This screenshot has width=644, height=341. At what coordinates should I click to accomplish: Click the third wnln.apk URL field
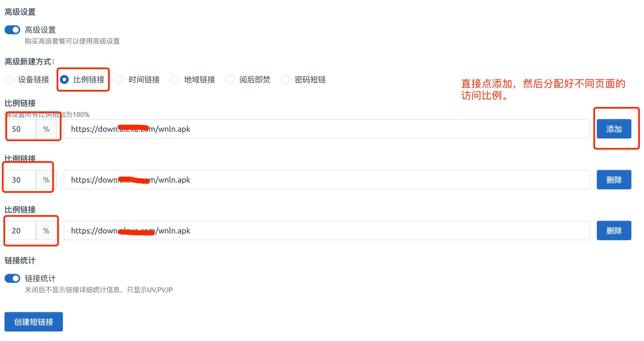point(326,230)
